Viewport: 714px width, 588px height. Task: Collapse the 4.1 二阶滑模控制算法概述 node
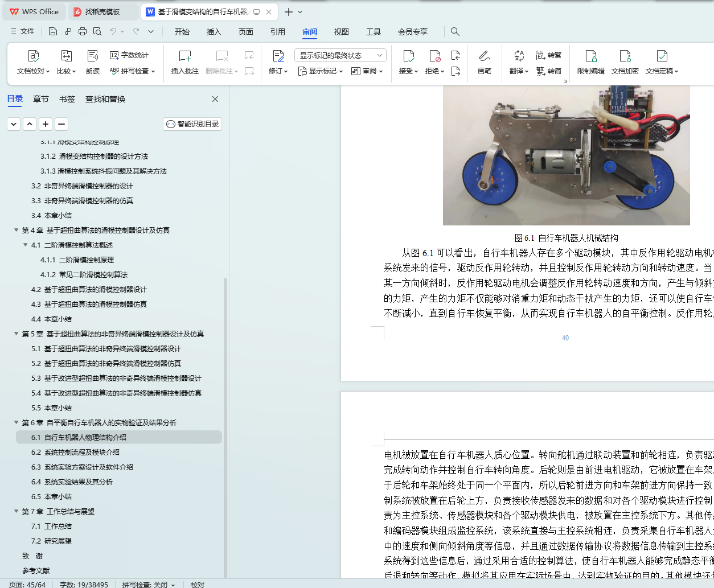(x=25, y=245)
